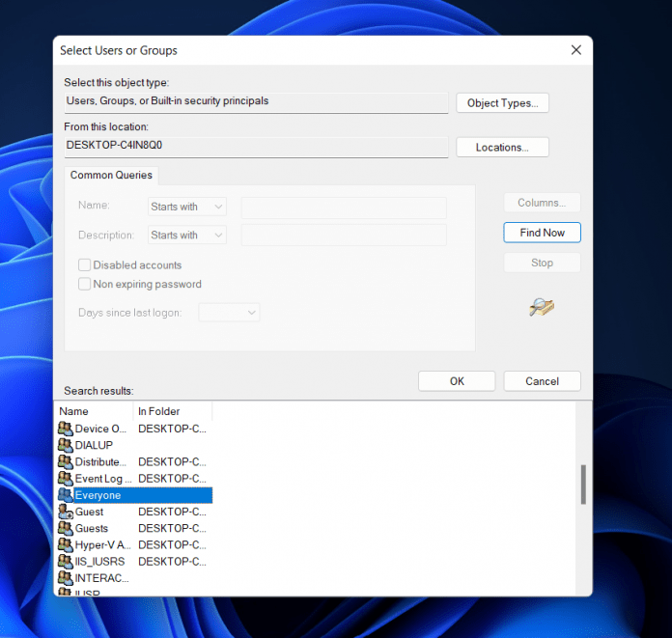The height and width of the screenshot is (638, 672).
Task: Click the DIALUP group icon
Action: point(66,445)
